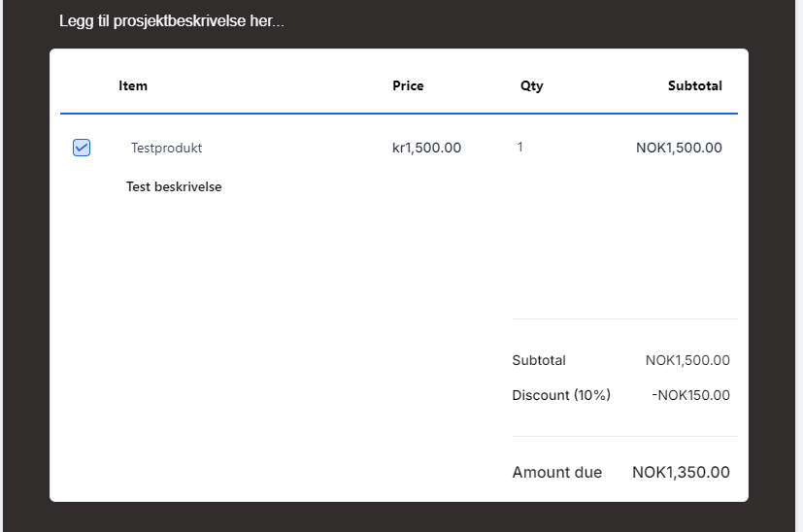Click the divider line above Amount due
Image resolution: width=803 pixels, height=532 pixels.
(x=624, y=436)
